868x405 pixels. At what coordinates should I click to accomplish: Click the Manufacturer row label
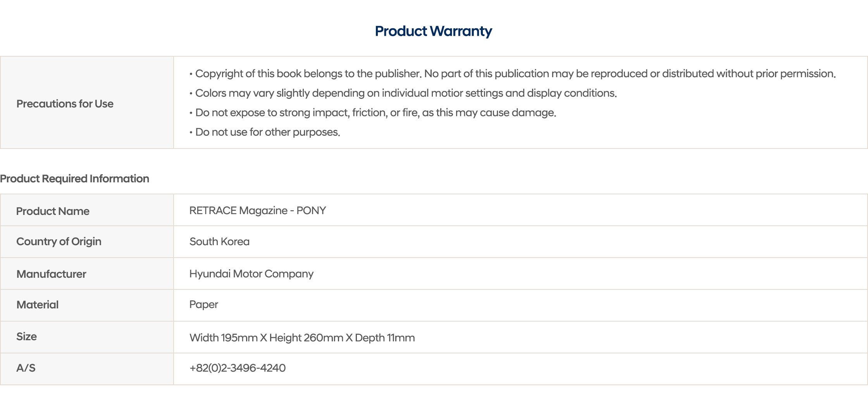[x=51, y=274]
